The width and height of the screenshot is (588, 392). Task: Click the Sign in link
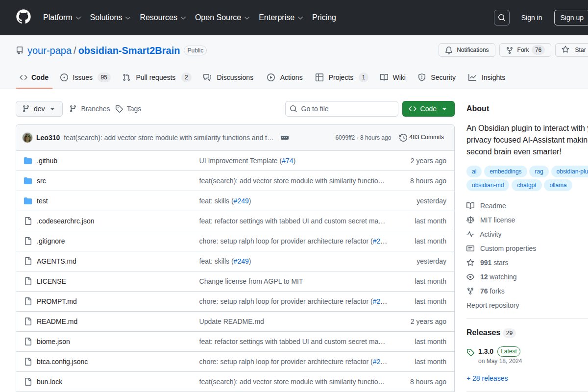[x=531, y=18]
